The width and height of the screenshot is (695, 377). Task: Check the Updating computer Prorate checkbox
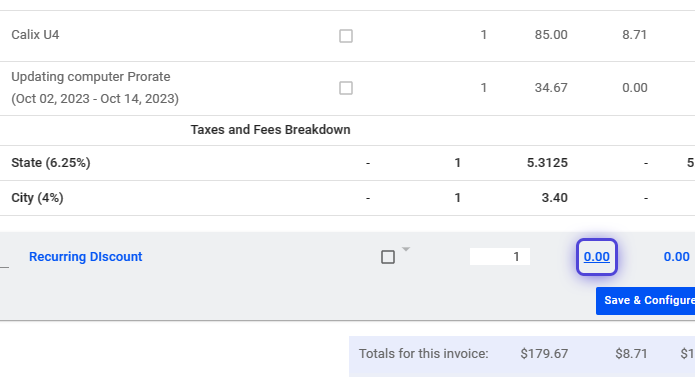click(346, 88)
